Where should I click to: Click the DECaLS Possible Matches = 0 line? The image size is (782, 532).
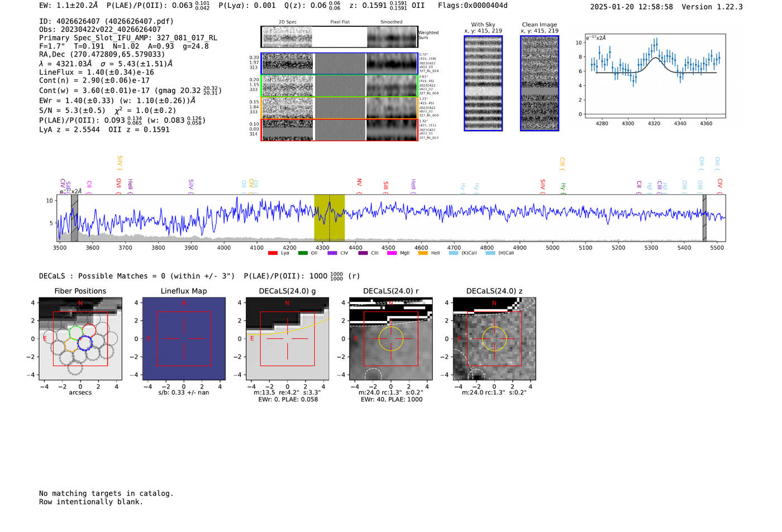click(137, 276)
